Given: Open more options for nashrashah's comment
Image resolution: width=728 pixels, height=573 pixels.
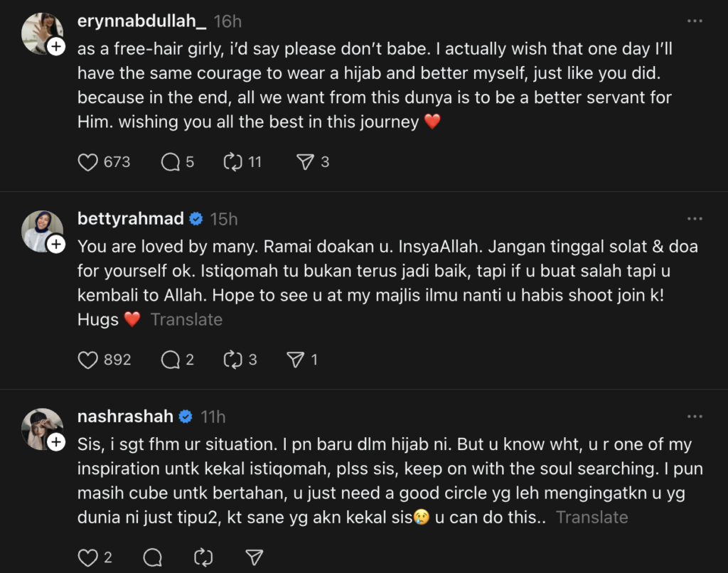Looking at the screenshot, I should pos(695,417).
